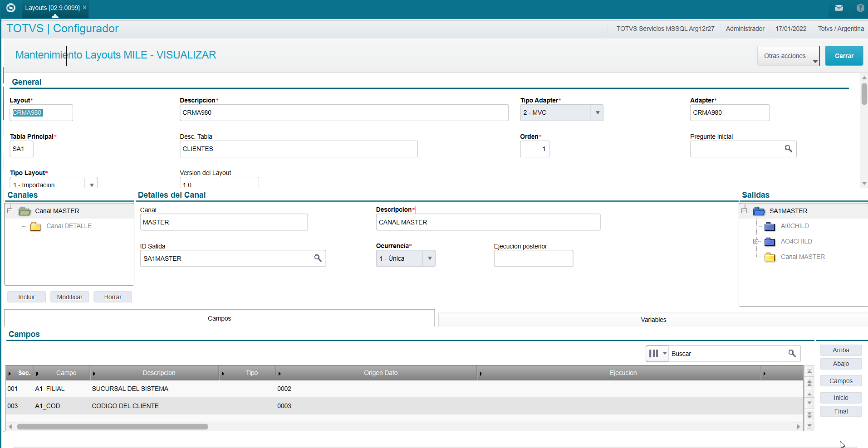Focus the Adapter input field

730,112
